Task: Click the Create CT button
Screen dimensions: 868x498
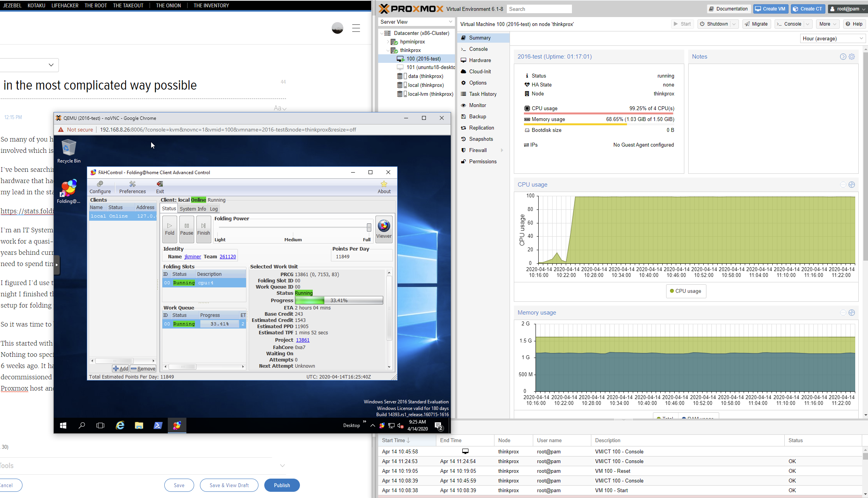Action: coord(807,9)
